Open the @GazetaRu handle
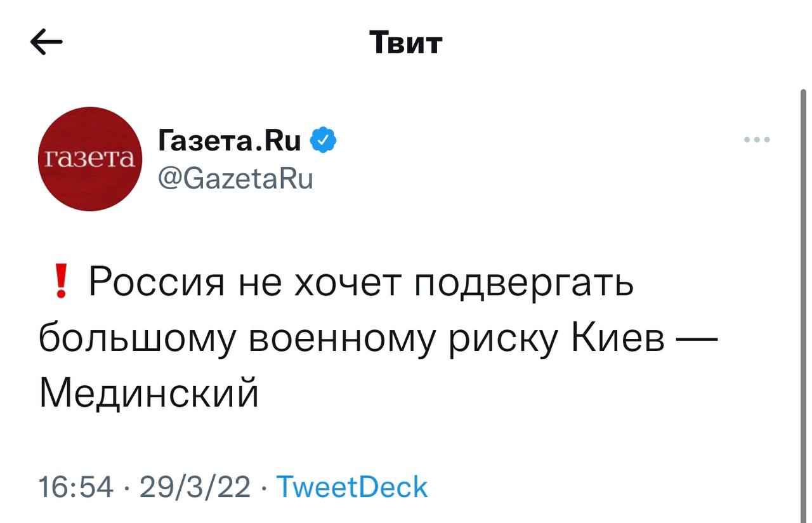 click(x=235, y=179)
